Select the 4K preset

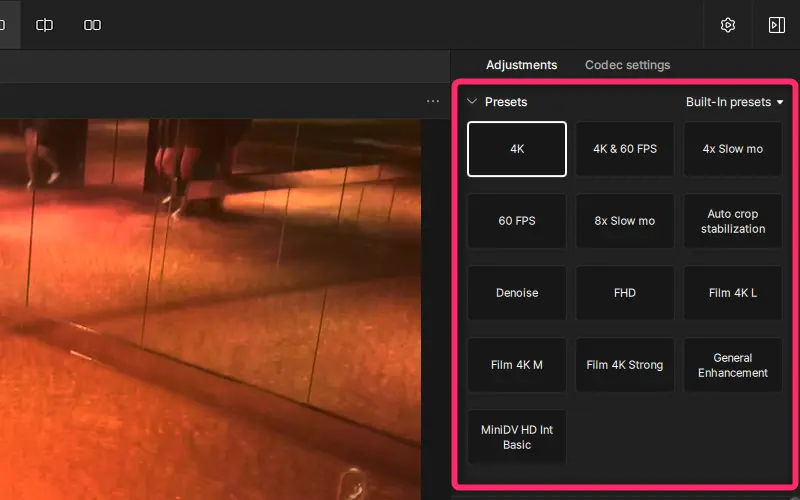pyautogui.click(x=517, y=149)
